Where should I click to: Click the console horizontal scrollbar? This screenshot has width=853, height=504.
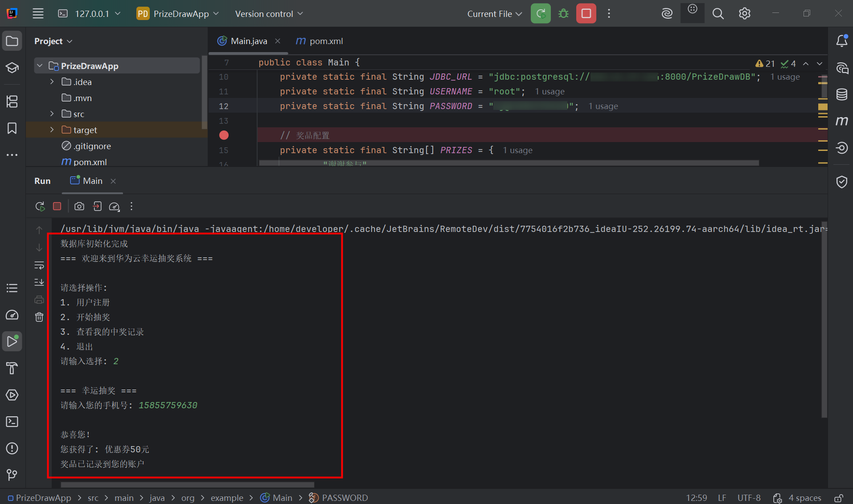[x=187, y=484]
